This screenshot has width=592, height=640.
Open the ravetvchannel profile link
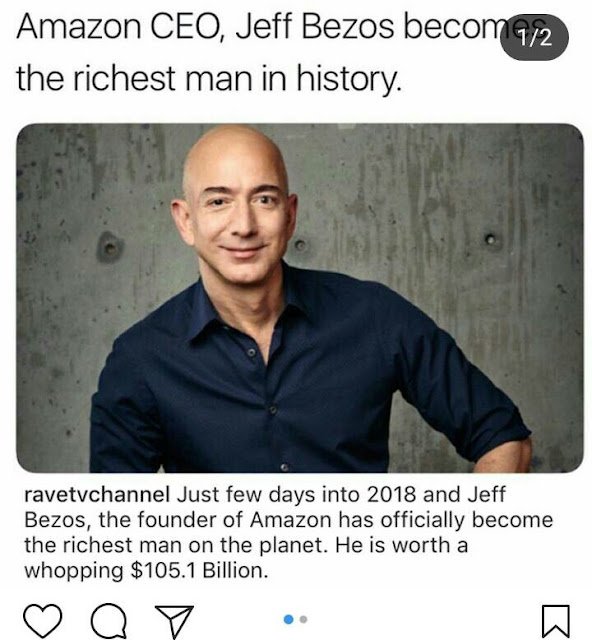click(97, 494)
